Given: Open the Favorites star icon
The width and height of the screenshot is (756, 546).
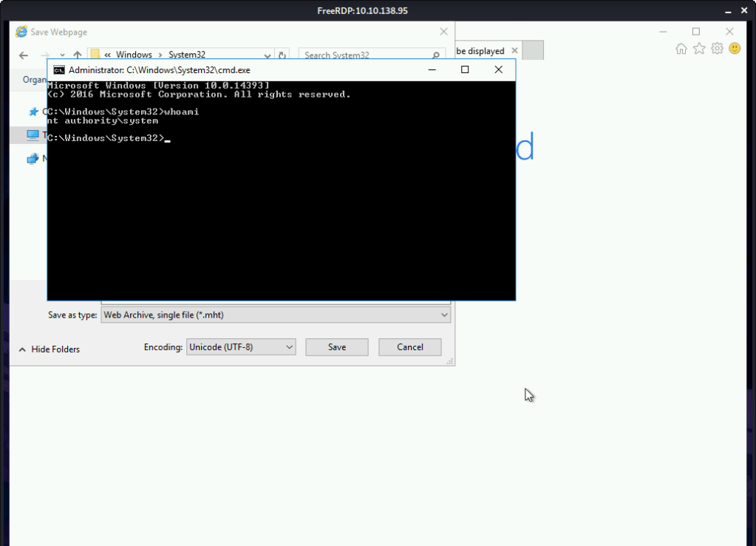Looking at the screenshot, I should click(x=699, y=49).
